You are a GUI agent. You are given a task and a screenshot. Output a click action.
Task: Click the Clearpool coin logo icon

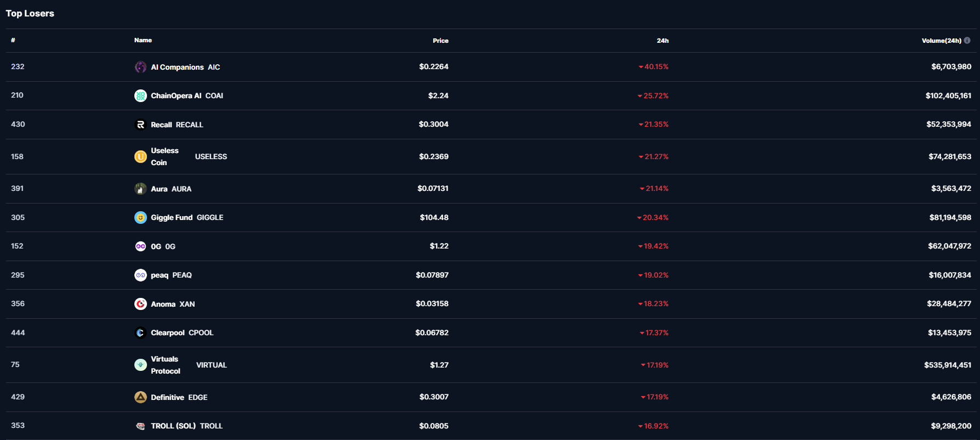pyautogui.click(x=140, y=332)
